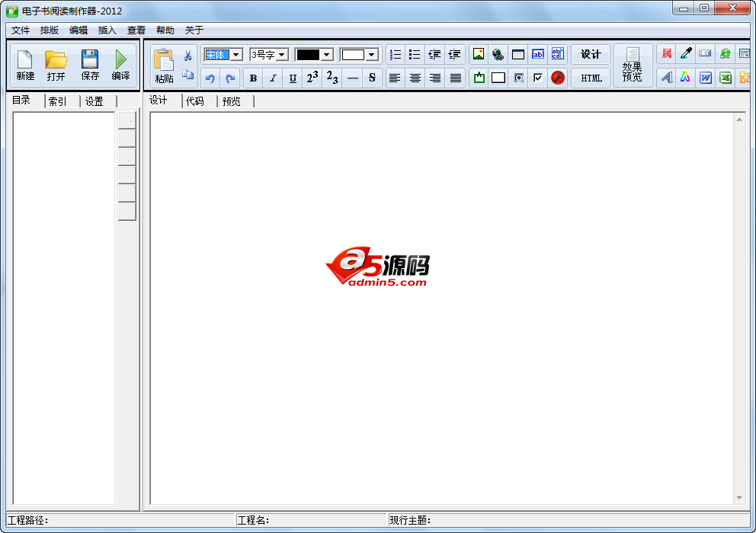Click the Word document import icon

(706, 77)
